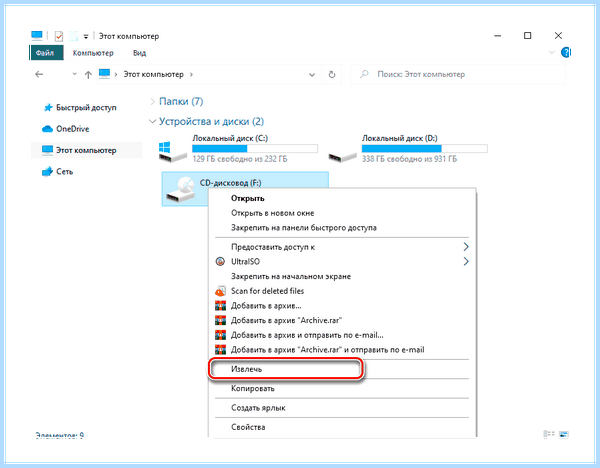
Task: Select Сеть in the sidebar
Action: pos(64,172)
